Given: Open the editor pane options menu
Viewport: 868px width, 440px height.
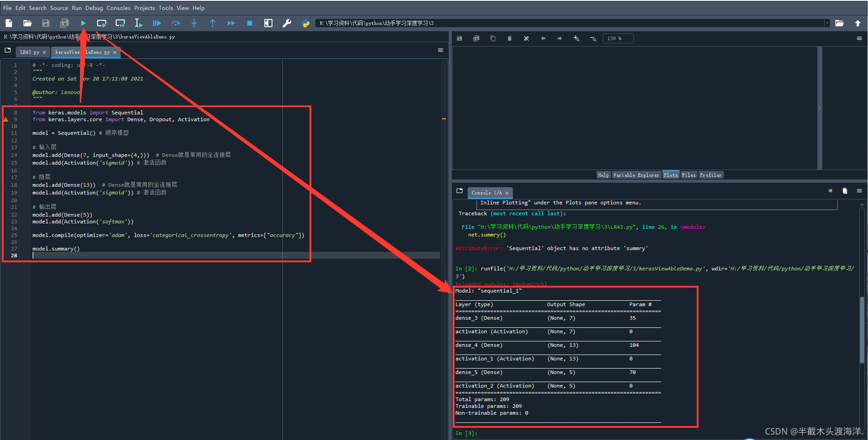Looking at the screenshot, I should click(x=441, y=50).
